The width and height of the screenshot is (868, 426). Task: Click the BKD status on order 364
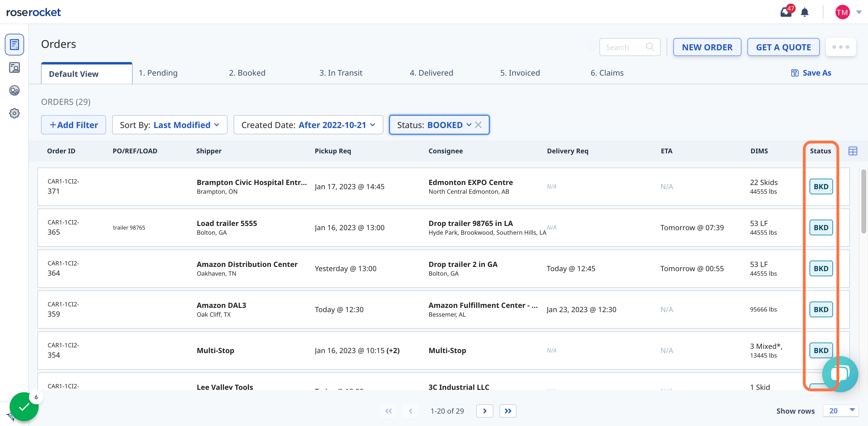click(821, 268)
